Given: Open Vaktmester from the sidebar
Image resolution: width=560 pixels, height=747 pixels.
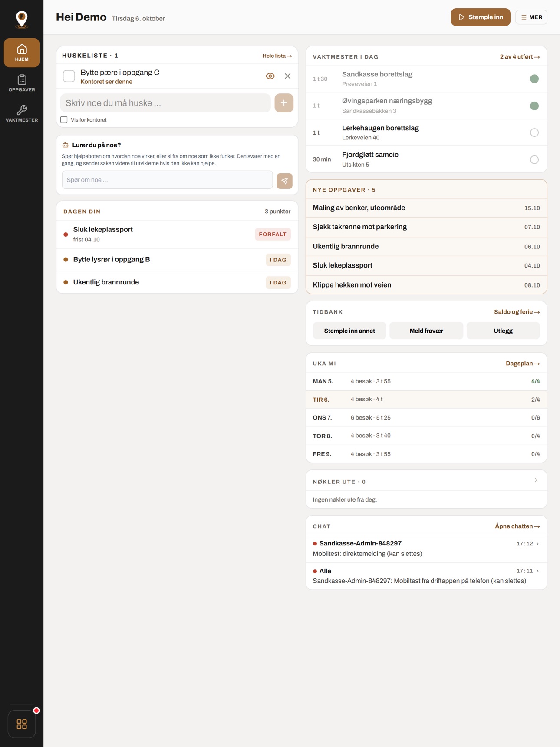Looking at the screenshot, I should pyautogui.click(x=22, y=113).
